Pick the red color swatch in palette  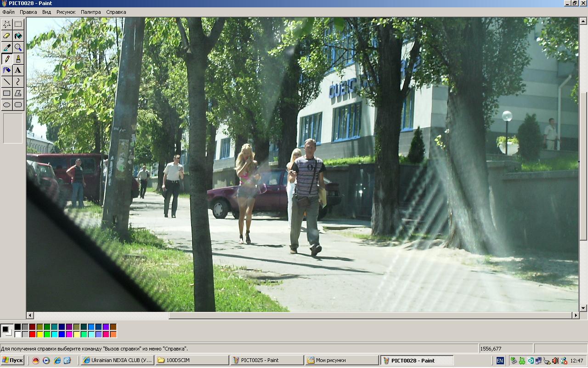(32, 334)
